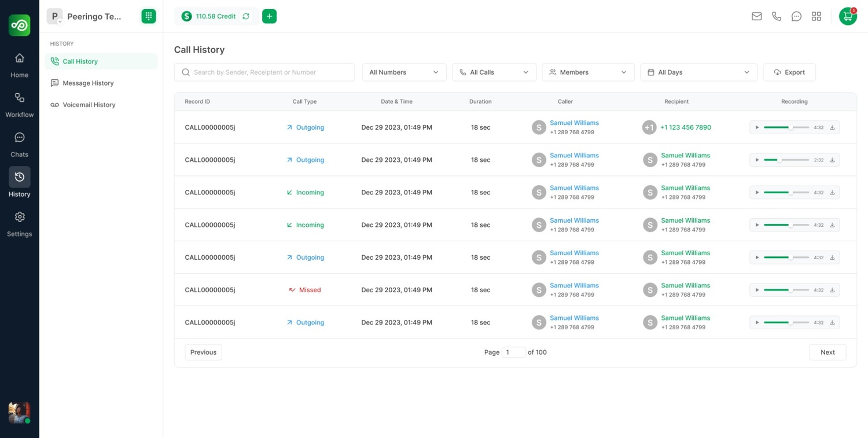Click the second row's recording progress slider
The image size is (868, 438).
tap(786, 160)
